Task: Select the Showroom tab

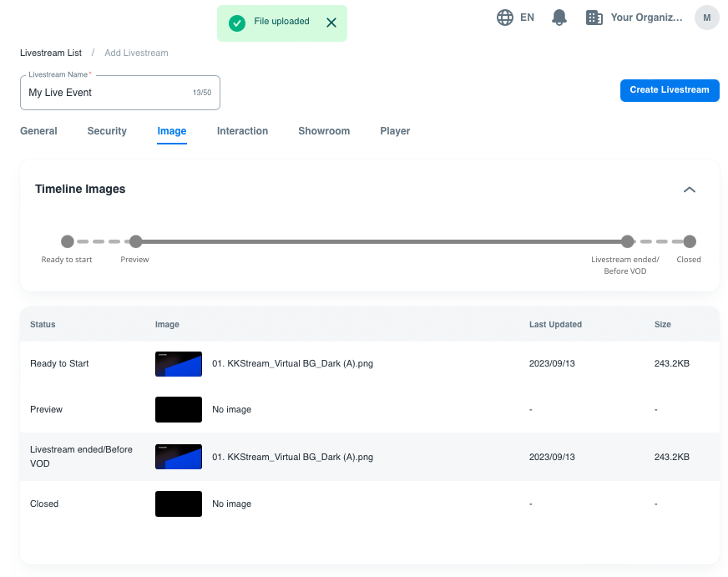Action: tap(324, 131)
